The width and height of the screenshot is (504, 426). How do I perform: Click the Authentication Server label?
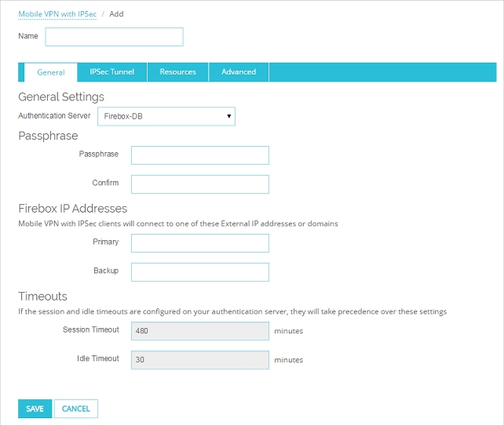tap(55, 116)
